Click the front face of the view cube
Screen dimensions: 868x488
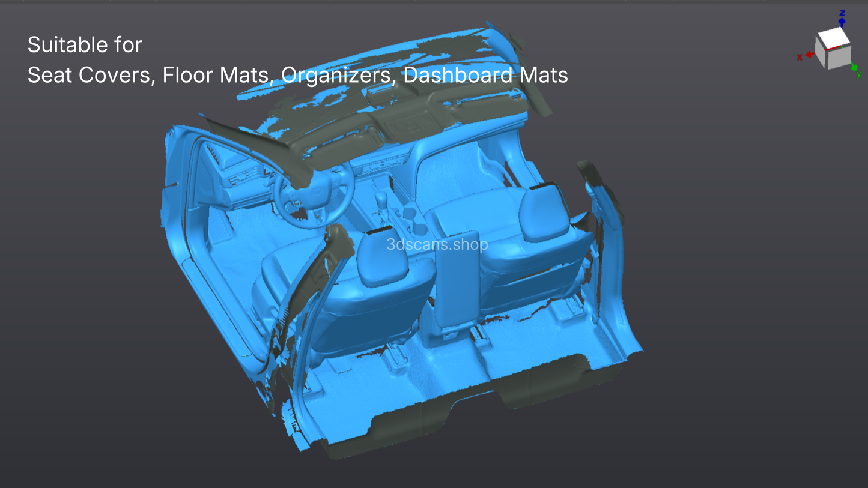(839, 58)
